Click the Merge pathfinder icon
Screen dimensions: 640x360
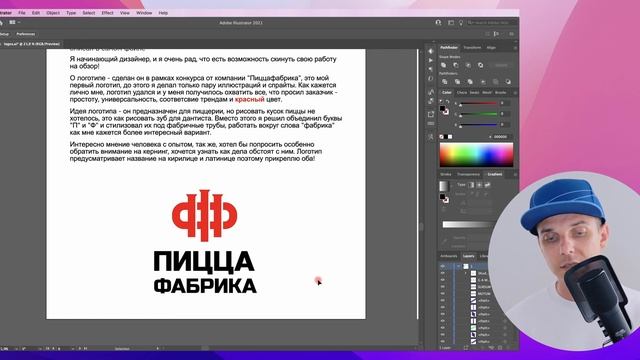(x=470, y=82)
